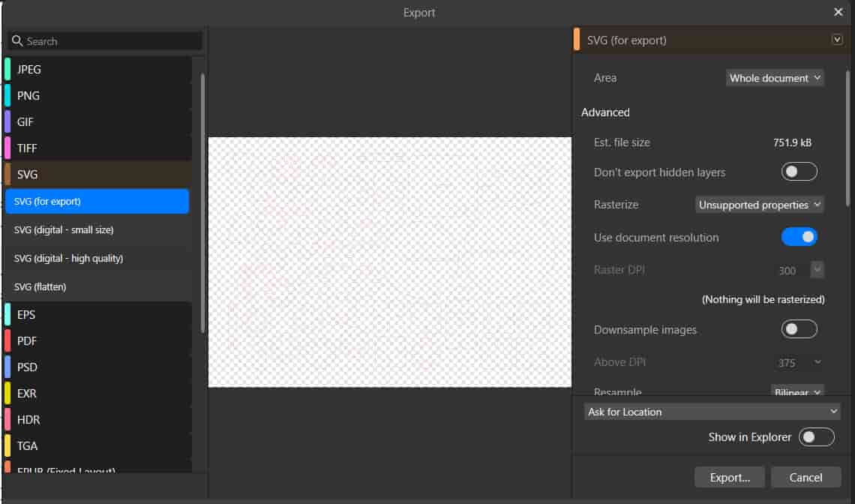Select SVG (for export) preset
The image size is (855, 504).
tap(97, 201)
